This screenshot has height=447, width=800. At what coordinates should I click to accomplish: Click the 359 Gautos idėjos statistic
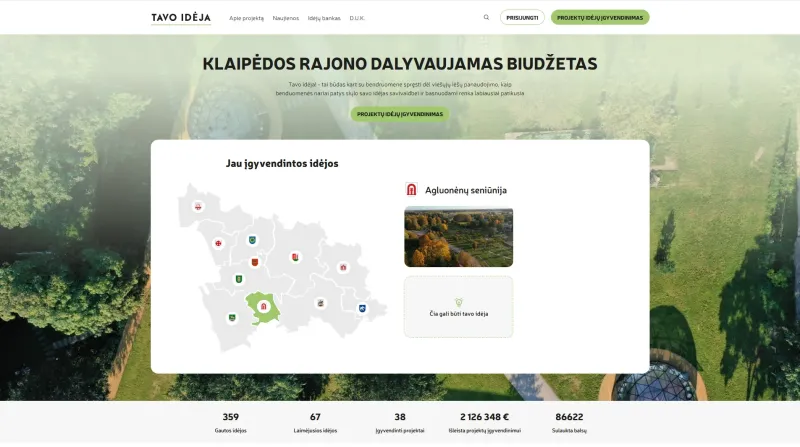coord(231,423)
